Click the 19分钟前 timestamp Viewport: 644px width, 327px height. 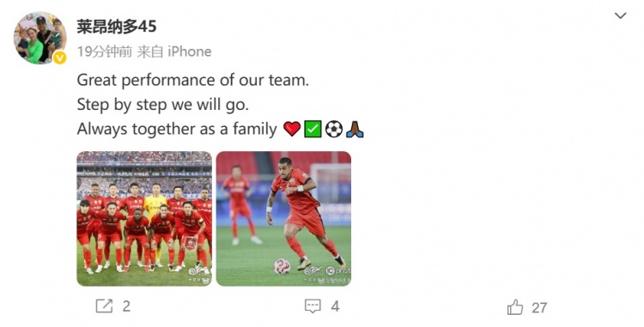105,51
